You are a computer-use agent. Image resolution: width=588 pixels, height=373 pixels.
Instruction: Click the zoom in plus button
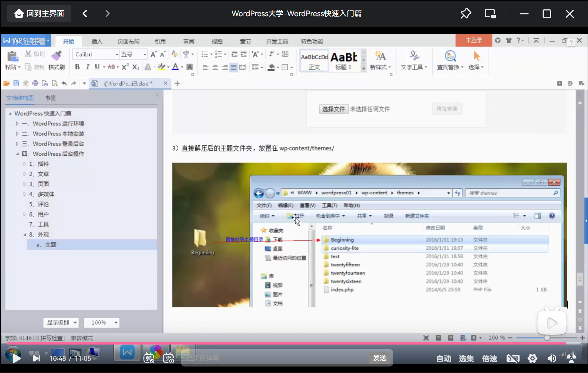pyautogui.click(x=582, y=338)
